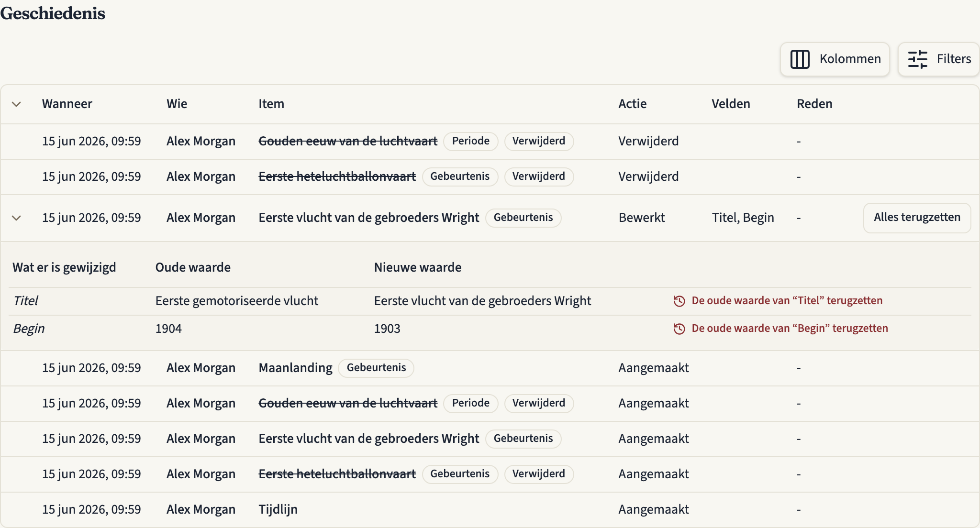Sort by the Wanneer column header

pos(67,104)
